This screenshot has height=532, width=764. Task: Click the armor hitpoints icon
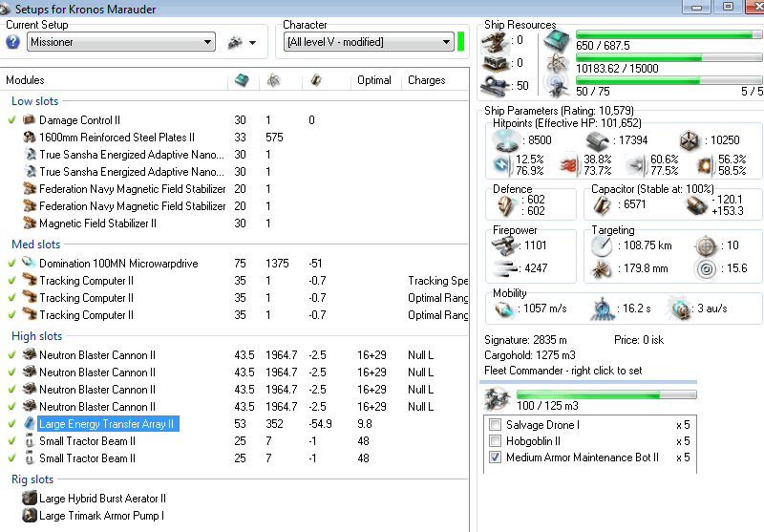[x=598, y=140]
